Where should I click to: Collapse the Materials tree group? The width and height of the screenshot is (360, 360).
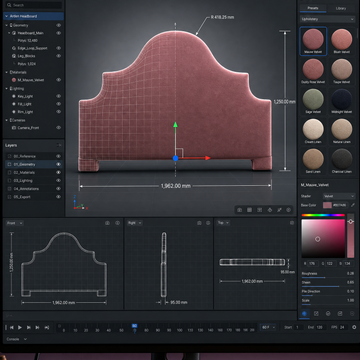(x=6, y=72)
